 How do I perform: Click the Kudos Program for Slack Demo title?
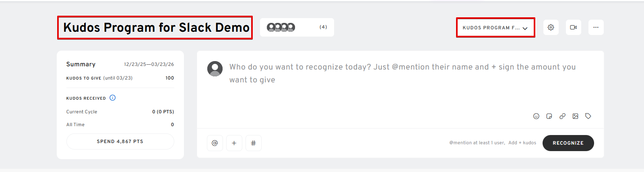point(156,27)
